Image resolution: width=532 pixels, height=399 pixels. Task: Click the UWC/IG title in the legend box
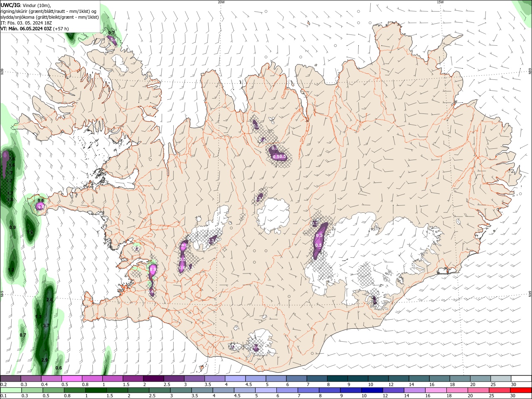[x=10, y=5]
